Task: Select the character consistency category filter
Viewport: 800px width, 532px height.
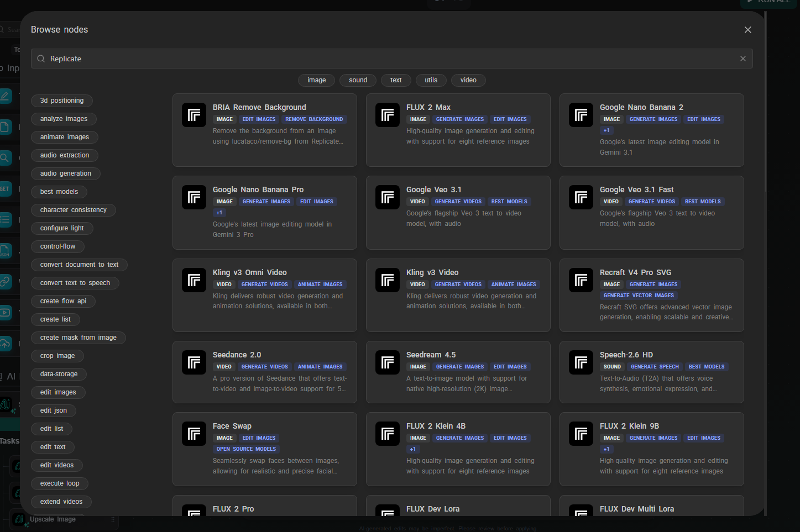Action: 73,210
